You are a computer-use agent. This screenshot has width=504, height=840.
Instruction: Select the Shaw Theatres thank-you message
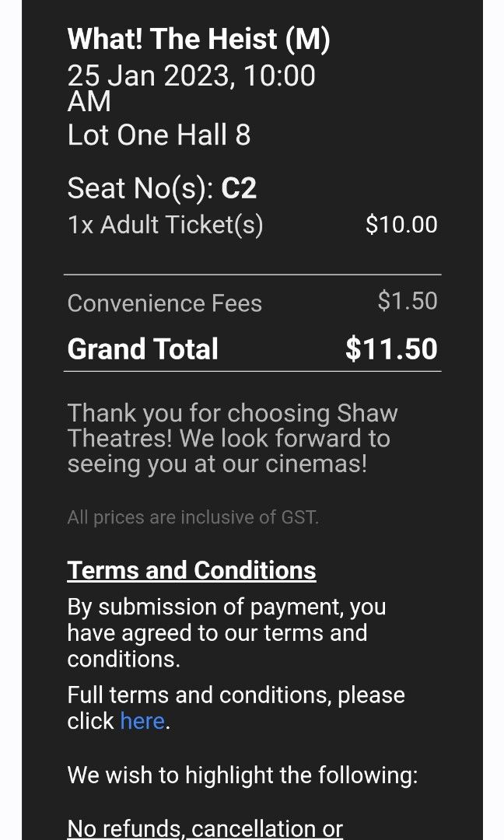[x=233, y=438]
